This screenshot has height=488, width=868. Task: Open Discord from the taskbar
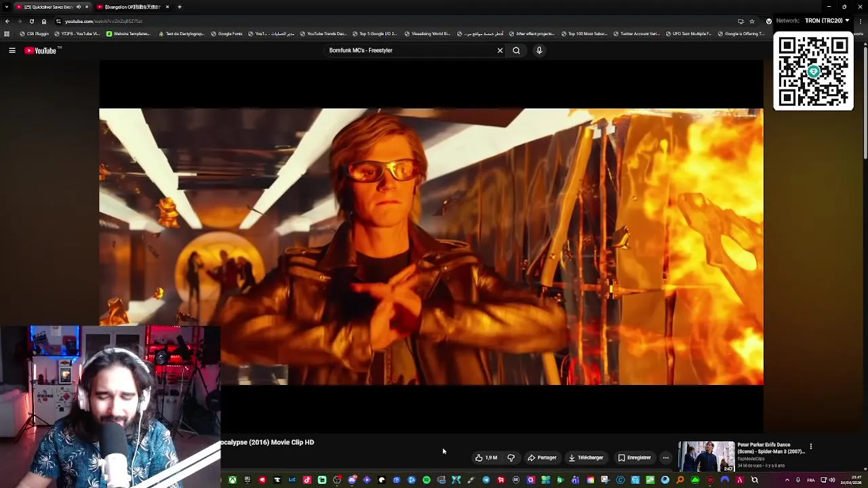(x=352, y=480)
